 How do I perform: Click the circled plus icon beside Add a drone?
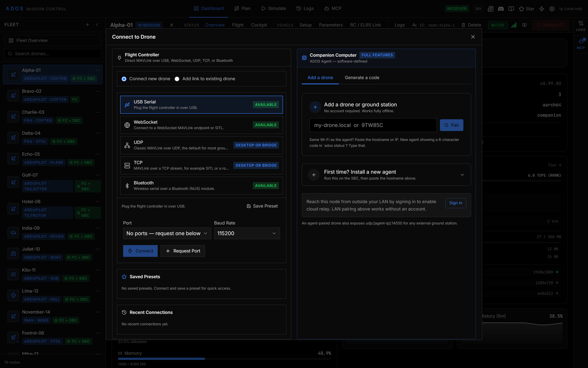pos(315,107)
